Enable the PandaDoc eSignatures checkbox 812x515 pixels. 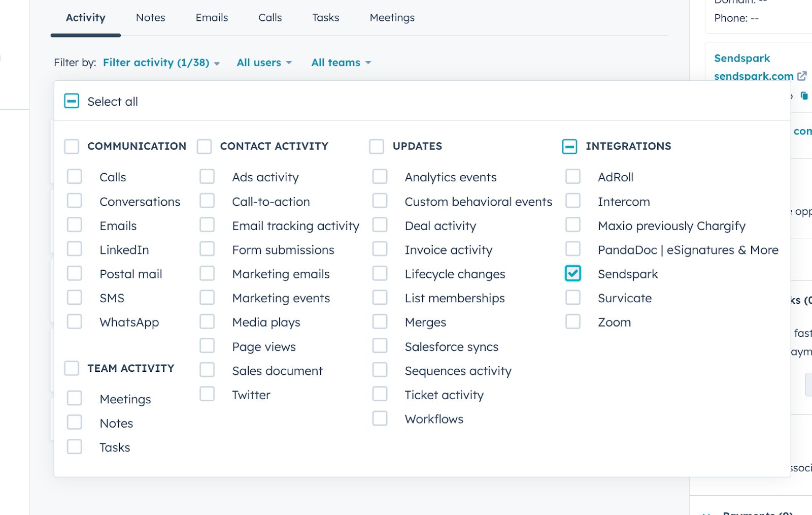point(573,249)
